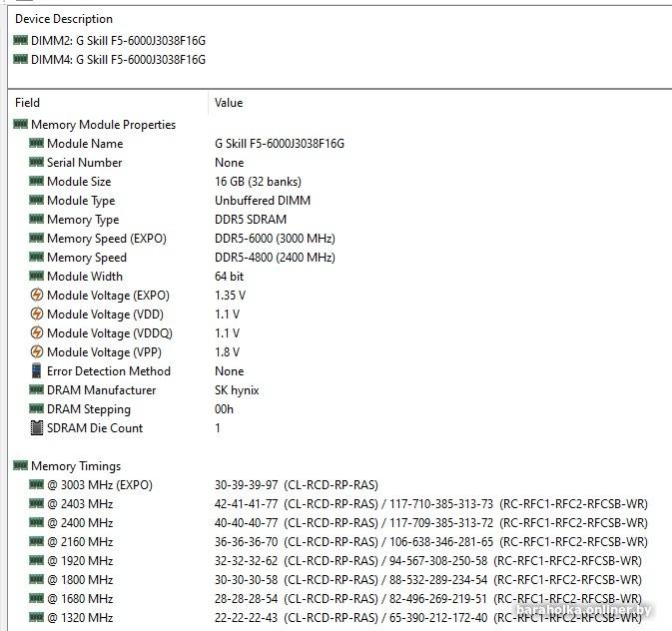Select the @ 2400 MHz timing label
Screen dimensions: 672x631
(80, 523)
